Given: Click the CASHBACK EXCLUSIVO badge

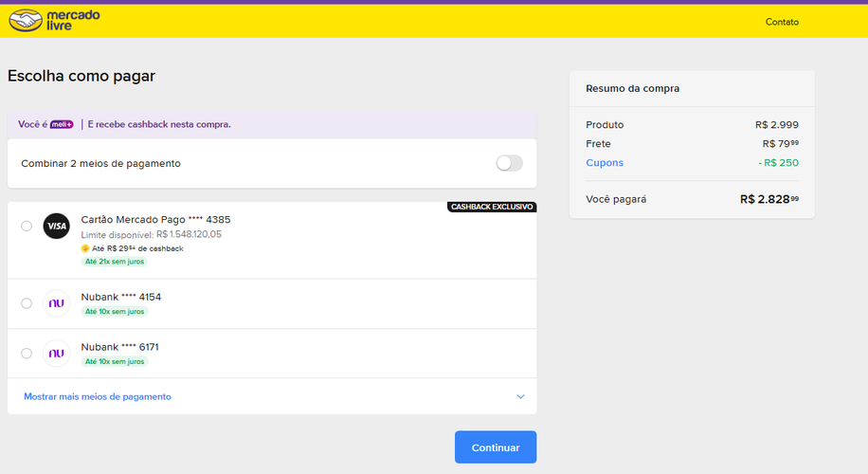Looking at the screenshot, I should [x=492, y=207].
